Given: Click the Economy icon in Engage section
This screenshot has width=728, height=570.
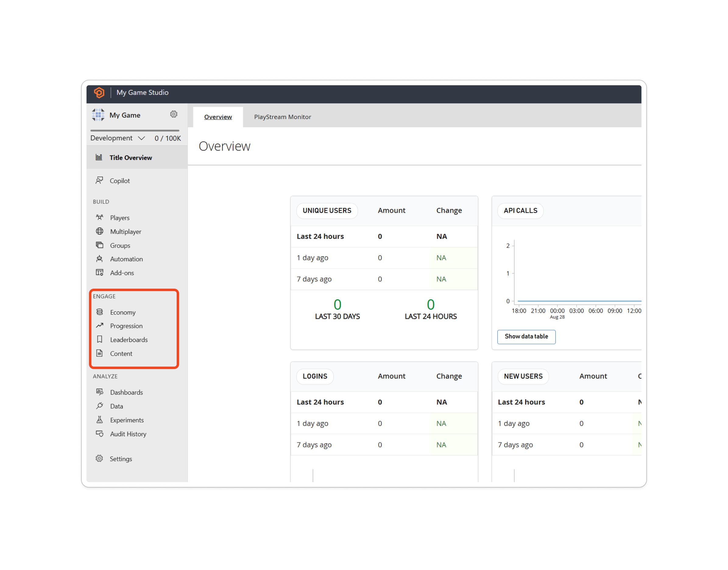Looking at the screenshot, I should (99, 311).
